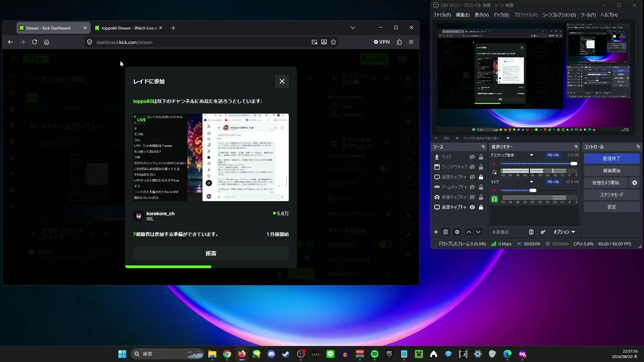Toggle the lock on the マイク source
Screen dimensions: 644x362
481,157
